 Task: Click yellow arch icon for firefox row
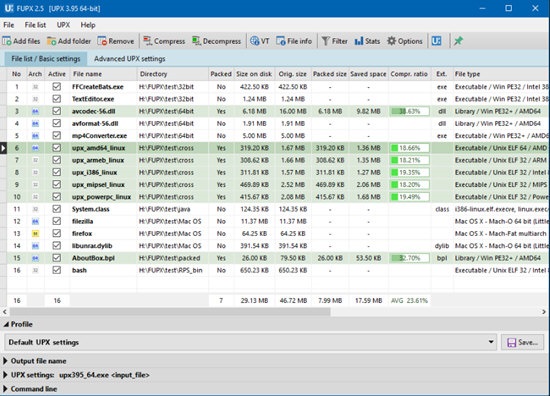click(x=35, y=234)
